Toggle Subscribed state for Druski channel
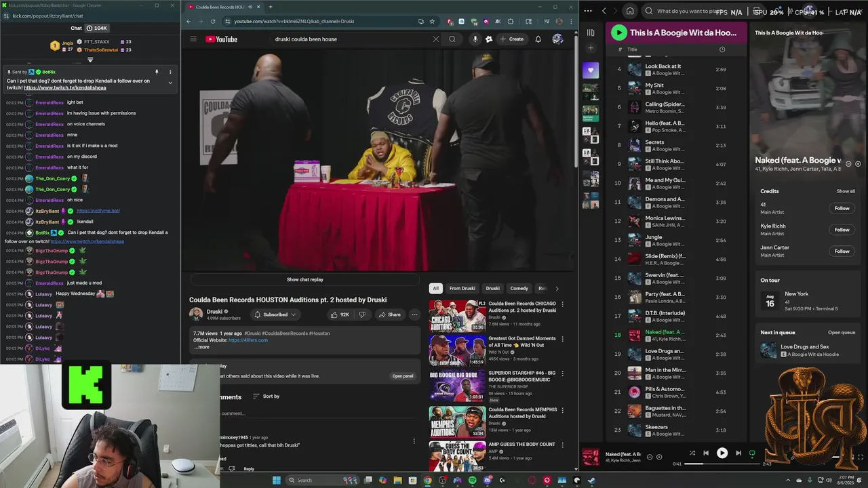Viewport: 868px width, 488px height. click(x=275, y=314)
